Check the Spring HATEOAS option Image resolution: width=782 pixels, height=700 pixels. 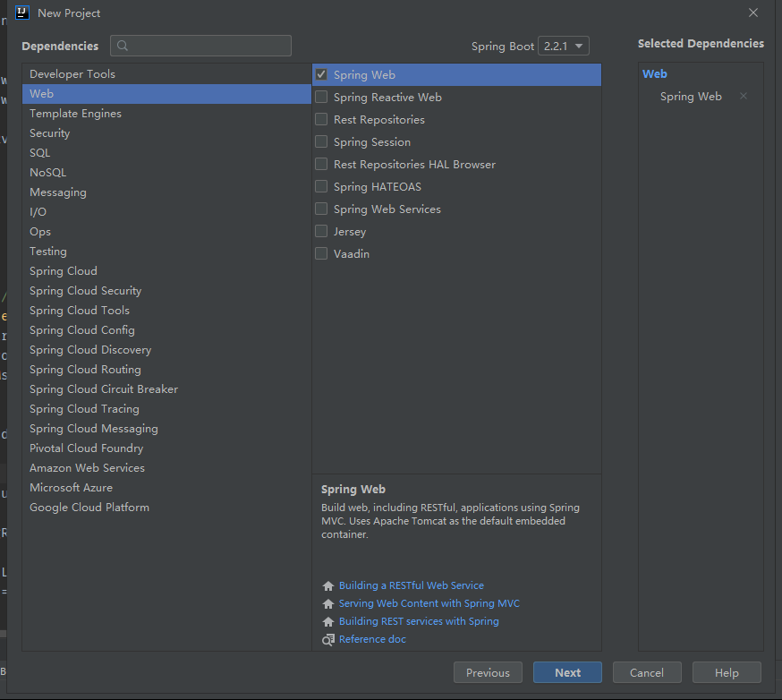321,186
